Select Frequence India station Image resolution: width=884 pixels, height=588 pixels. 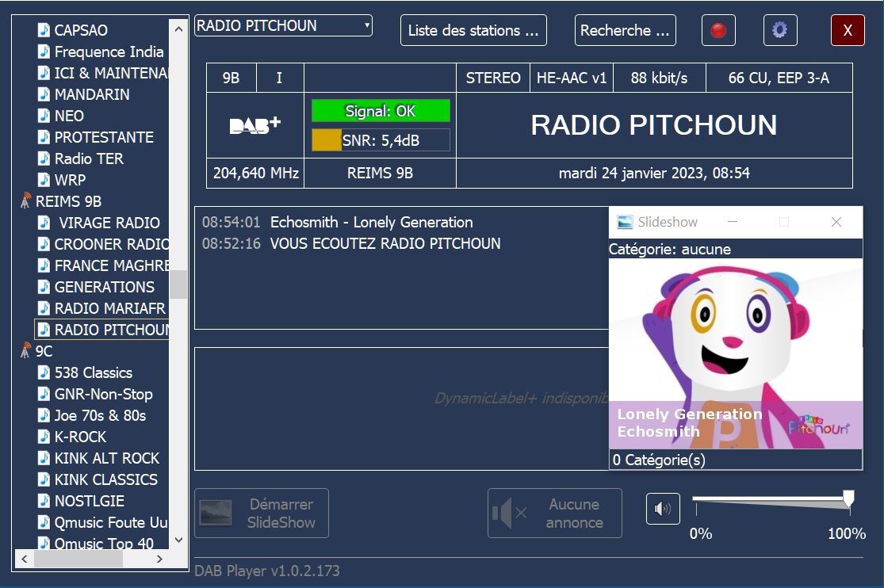(109, 52)
